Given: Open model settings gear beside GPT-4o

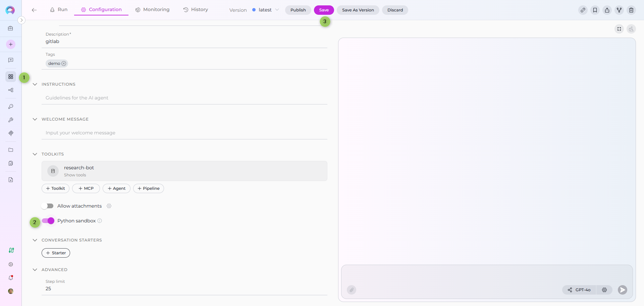Looking at the screenshot, I should coord(604,290).
